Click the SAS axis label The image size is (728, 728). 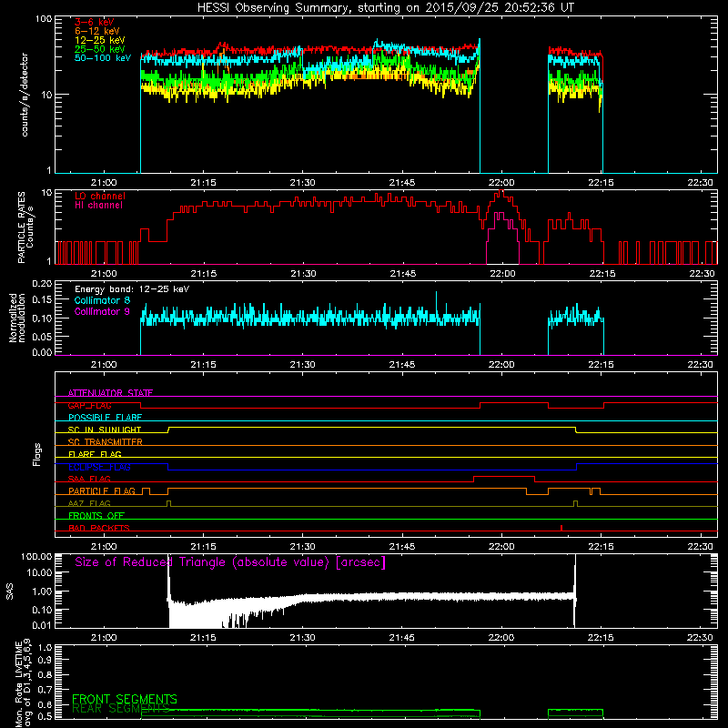10,591
